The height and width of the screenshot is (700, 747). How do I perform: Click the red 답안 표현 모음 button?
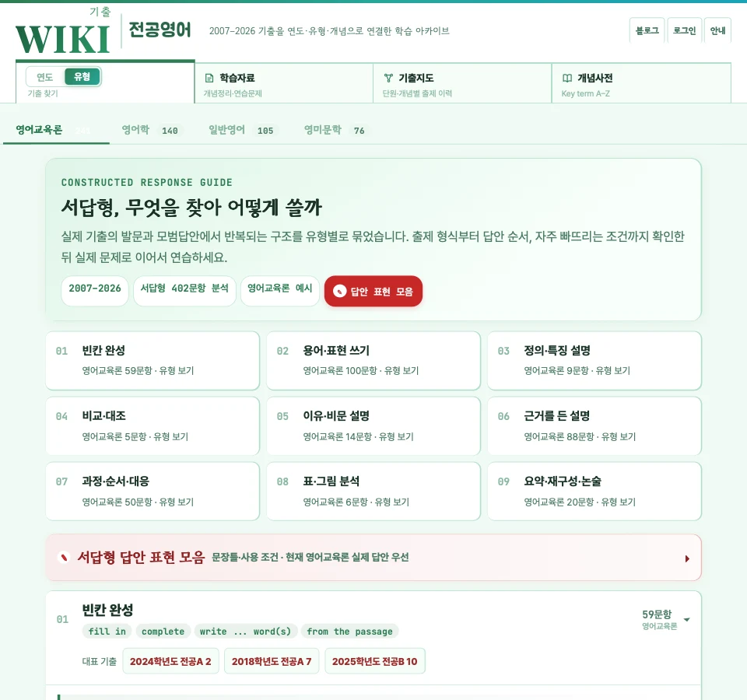(x=373, y=291)
